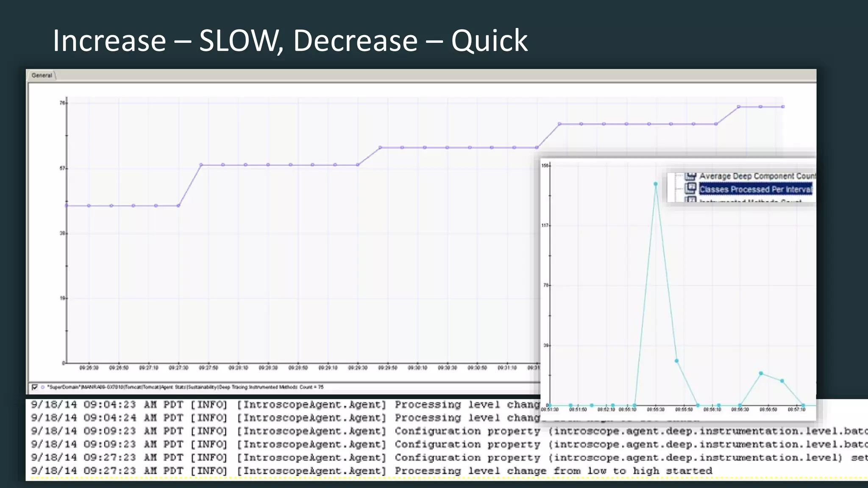Click the 09:26:30 time axis label
The image size is (868, 488).
click(89, 368)
